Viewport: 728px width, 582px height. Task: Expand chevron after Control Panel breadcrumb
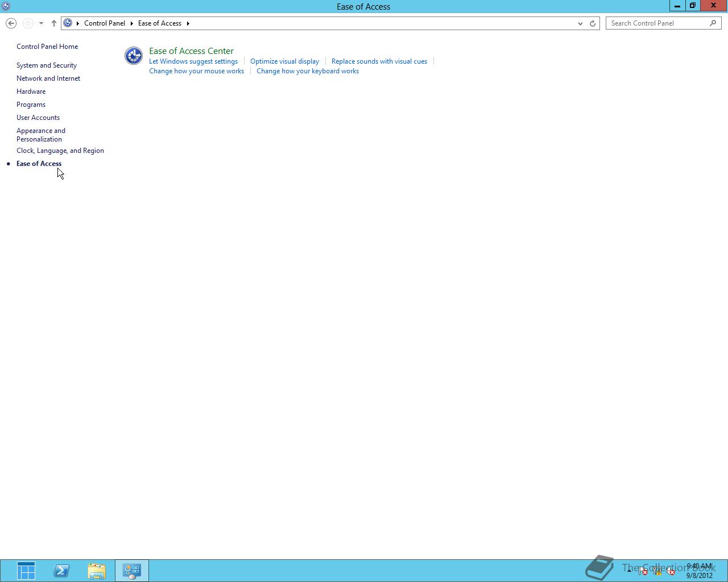[x=132, y=23]
